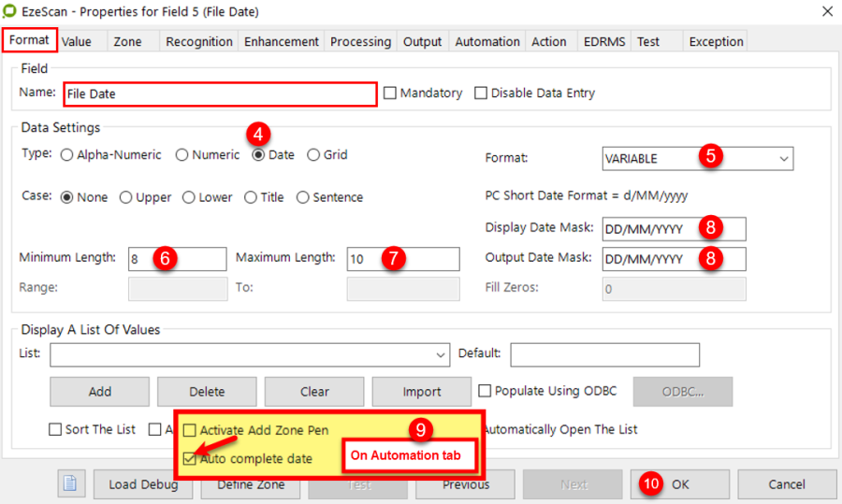Switch to the Automation tab
Image resolution: width=842 pixels, height=504 pixels.
(x=486, y=41)
